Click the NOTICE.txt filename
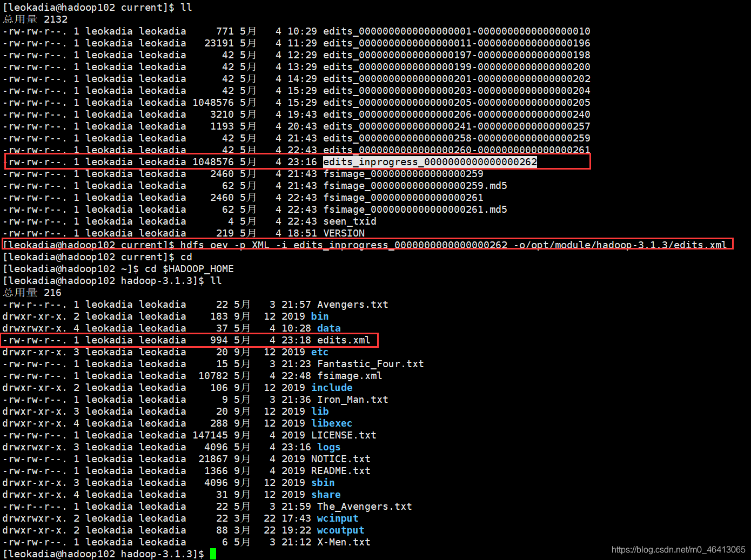This screenshot has height=560, width=751. click(x=340, y=459)
